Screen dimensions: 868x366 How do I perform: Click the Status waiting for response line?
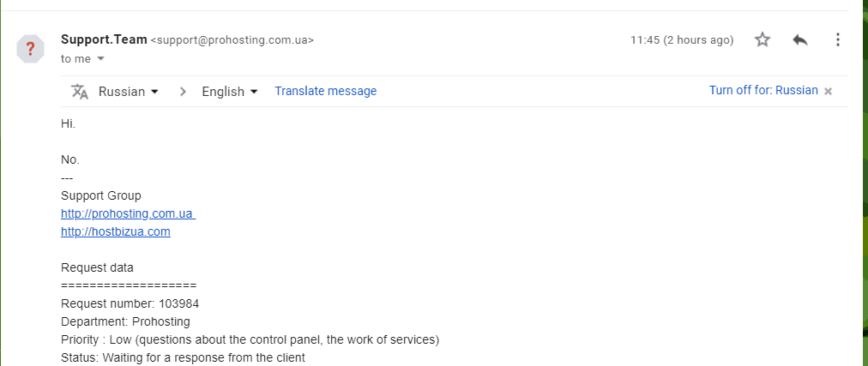[x=183, y=357]
